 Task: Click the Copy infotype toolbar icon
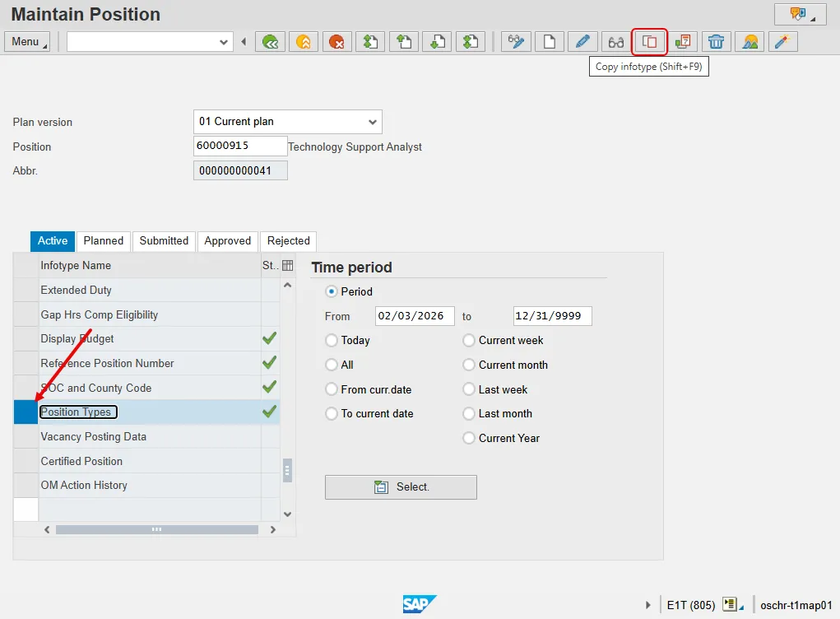[649, 42]
